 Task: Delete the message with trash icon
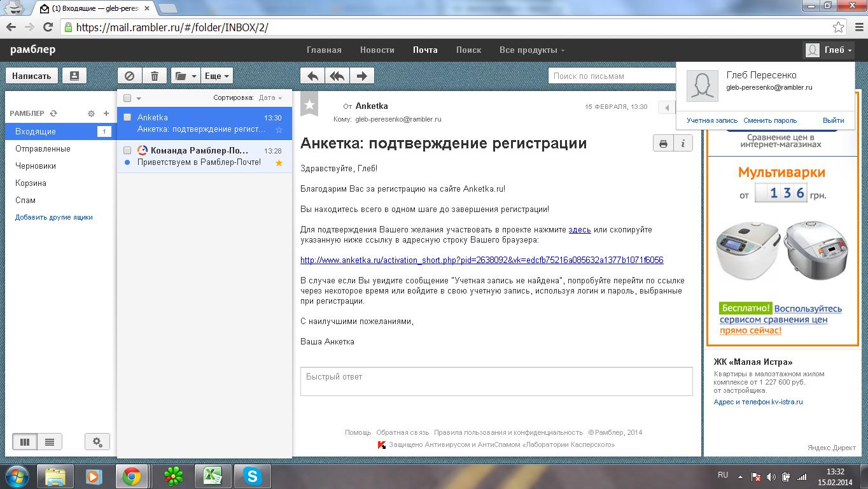click(155, 76)
